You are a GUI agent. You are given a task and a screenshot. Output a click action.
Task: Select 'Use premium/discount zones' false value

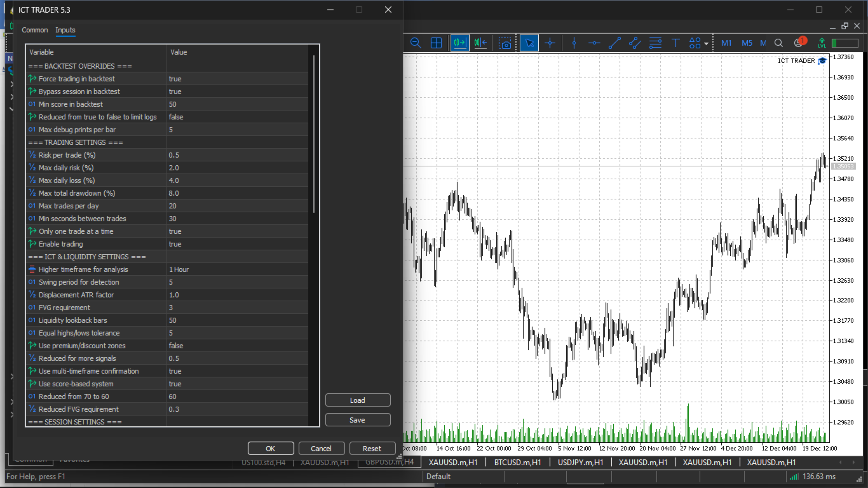click(x=238, y=346)
